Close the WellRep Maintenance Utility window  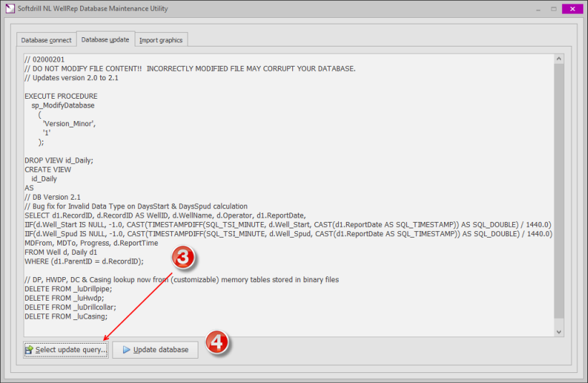coord(571,9)
